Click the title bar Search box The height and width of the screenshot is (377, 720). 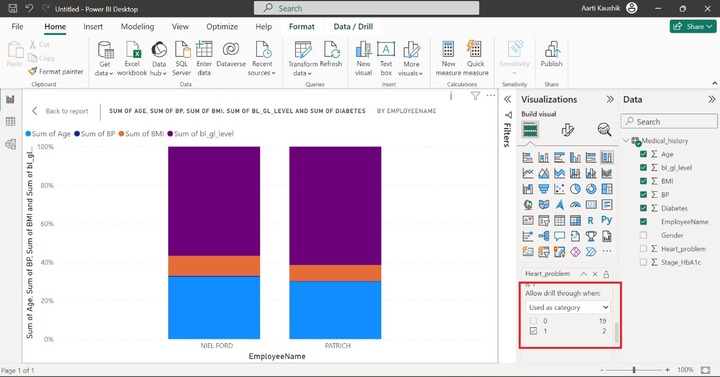click(366, 8)
